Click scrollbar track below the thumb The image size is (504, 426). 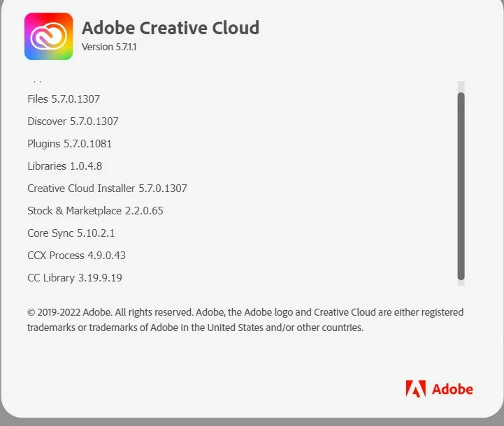(x=461, y=283)
